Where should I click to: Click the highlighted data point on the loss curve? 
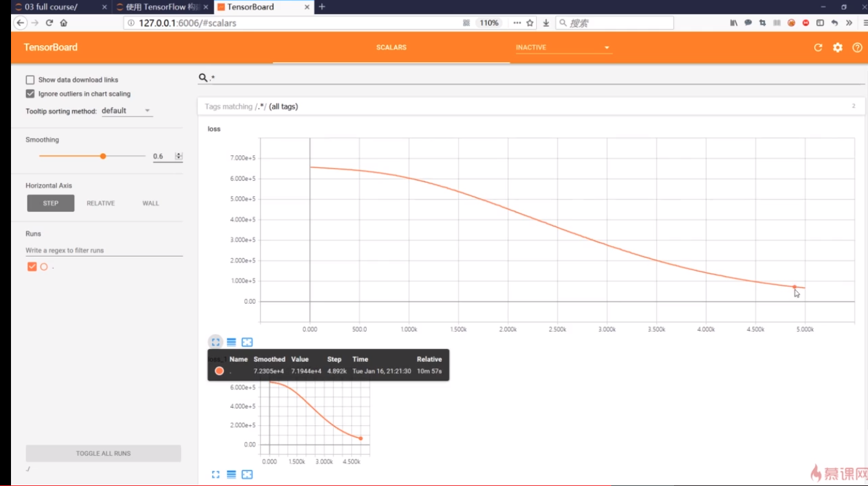(794, 287)
